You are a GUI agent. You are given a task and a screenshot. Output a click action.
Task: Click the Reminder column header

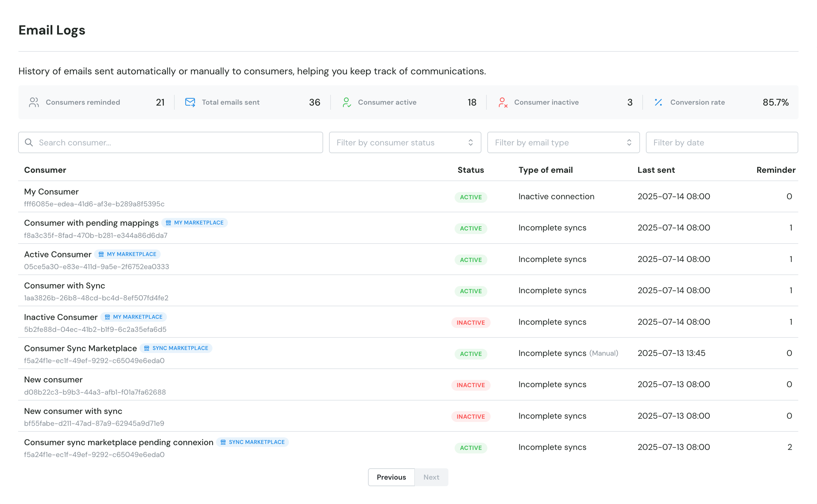click(x=776, y=170)
